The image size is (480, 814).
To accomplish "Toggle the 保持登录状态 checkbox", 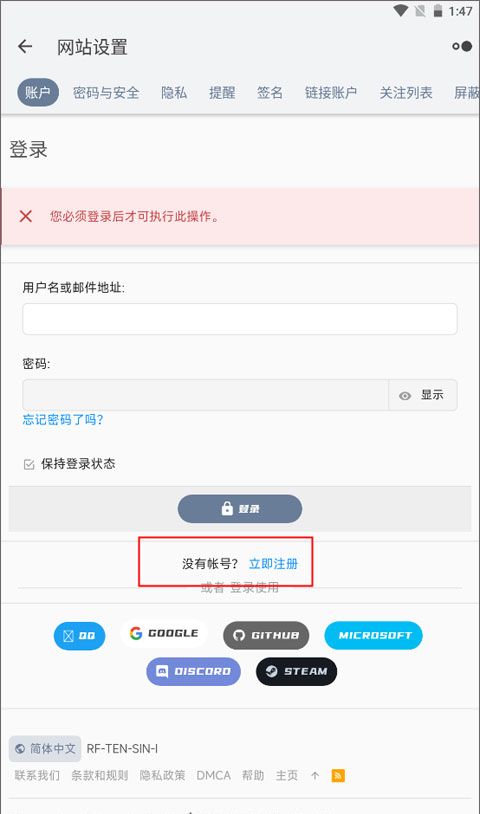I will click(29, 464).
